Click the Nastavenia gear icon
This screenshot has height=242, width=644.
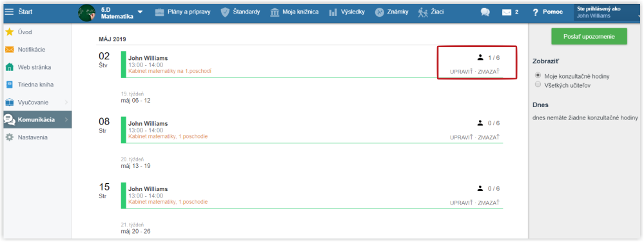[x=10, y=137]
